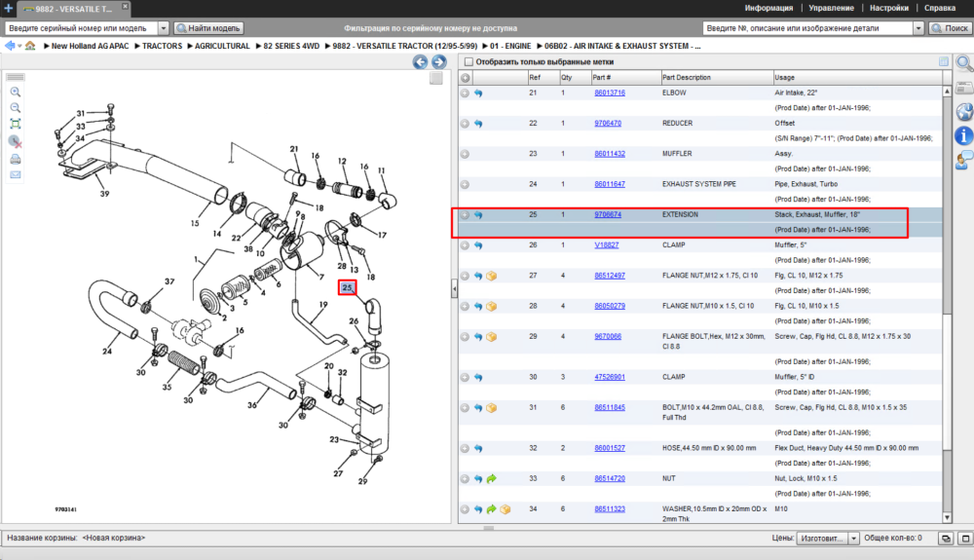Viewport: 974px width, 560px height.
Task: Add part 22 REDUCER with circle button
Action: click(x=465, y=124)
